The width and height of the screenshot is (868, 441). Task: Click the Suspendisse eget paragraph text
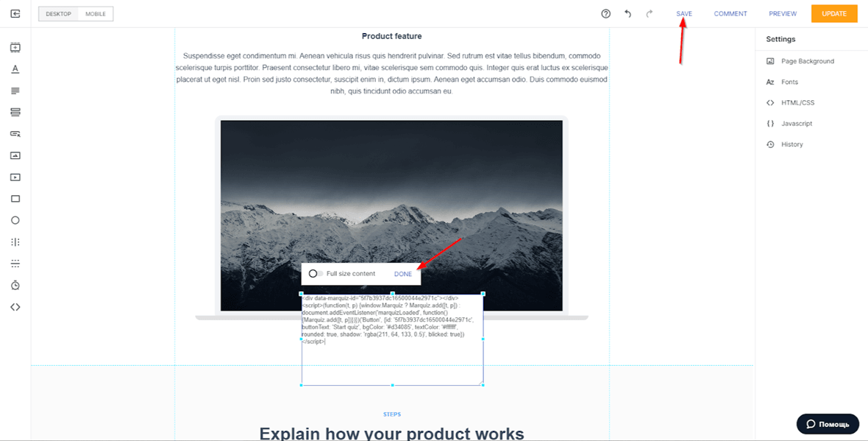(392, 74)
